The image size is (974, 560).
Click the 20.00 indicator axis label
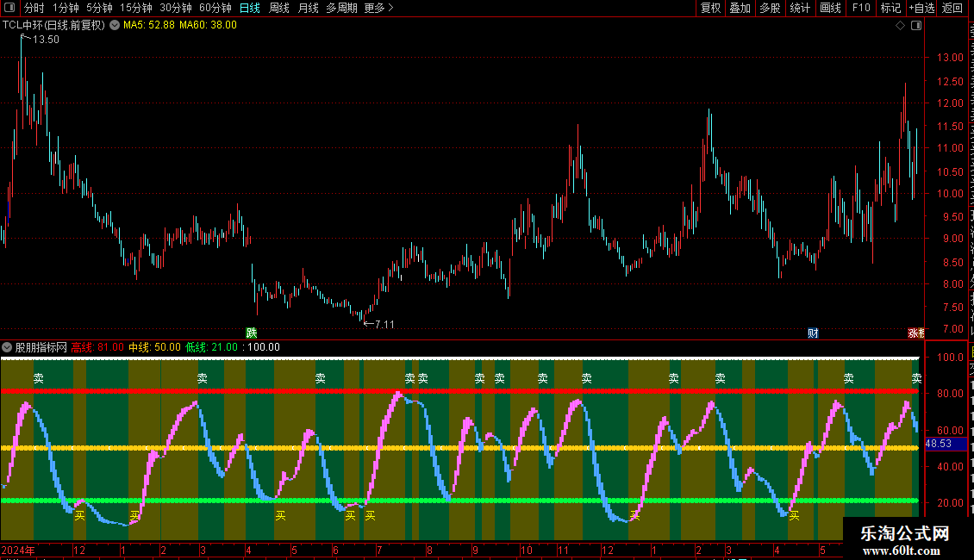(x=950, y=503)
